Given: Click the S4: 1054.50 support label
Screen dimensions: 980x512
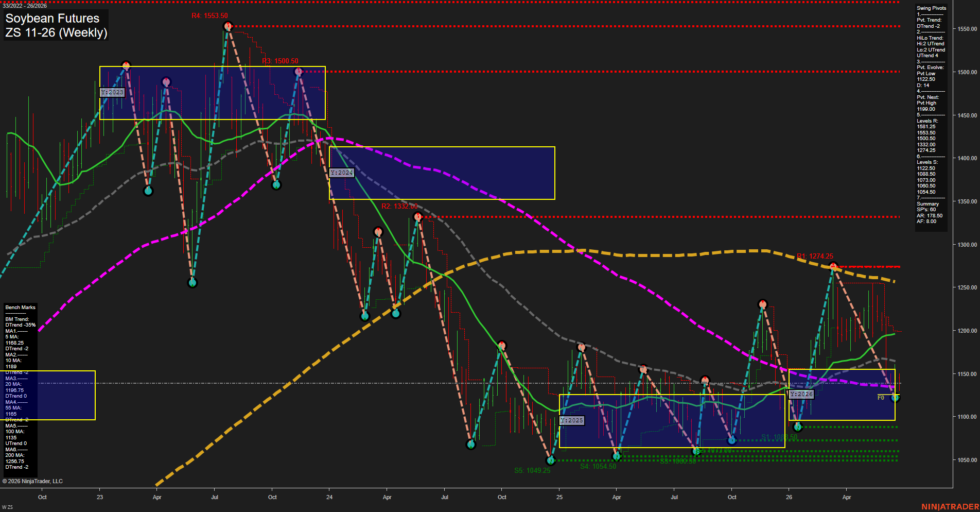Looking at the screenshot, I should [x=598, y=466].
